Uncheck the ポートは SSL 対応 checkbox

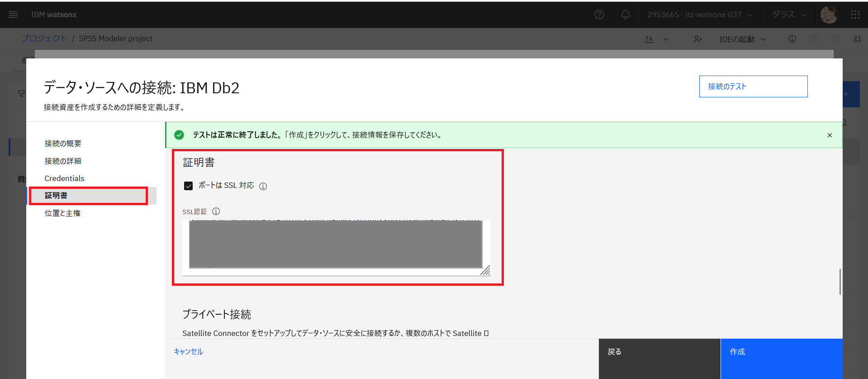point(189,186)
